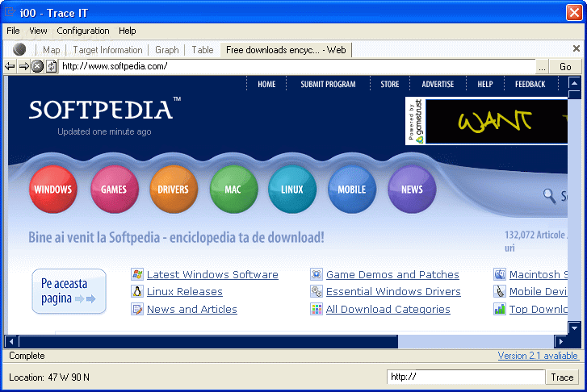Click the magnifying glass search icon
Screen dimensions: 587x392
(x=549, y=196)
